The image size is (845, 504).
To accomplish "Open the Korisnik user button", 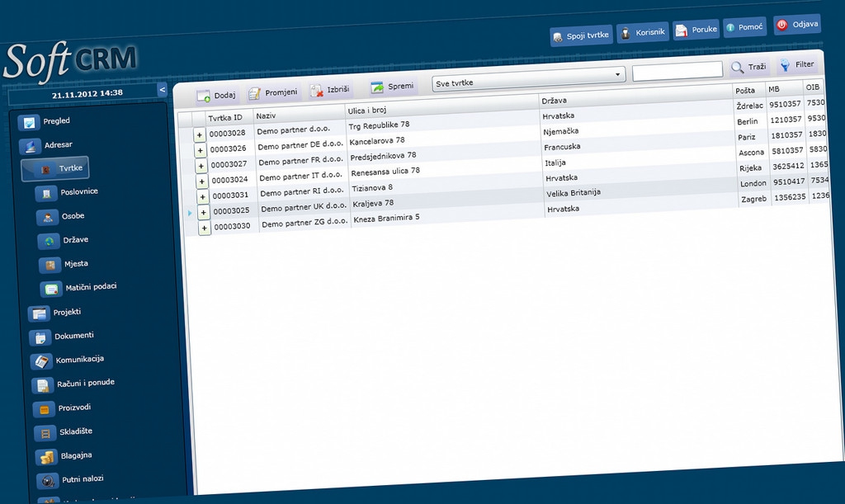I will [x=643, y=33].
